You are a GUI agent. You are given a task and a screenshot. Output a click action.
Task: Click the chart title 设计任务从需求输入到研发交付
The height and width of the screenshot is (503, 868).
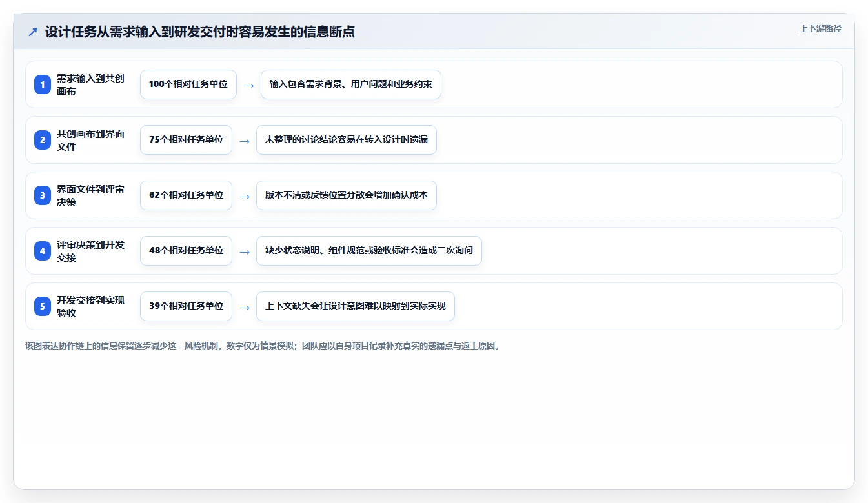point(200,32)
